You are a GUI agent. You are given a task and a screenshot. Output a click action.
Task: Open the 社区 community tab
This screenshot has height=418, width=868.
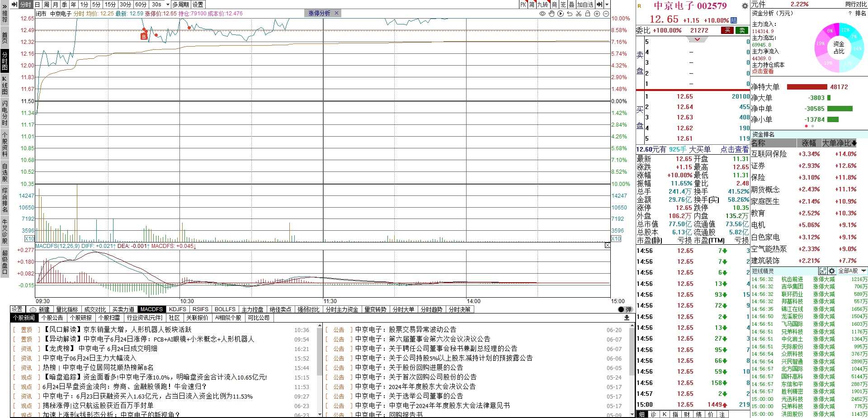click(x=175, y=318)
